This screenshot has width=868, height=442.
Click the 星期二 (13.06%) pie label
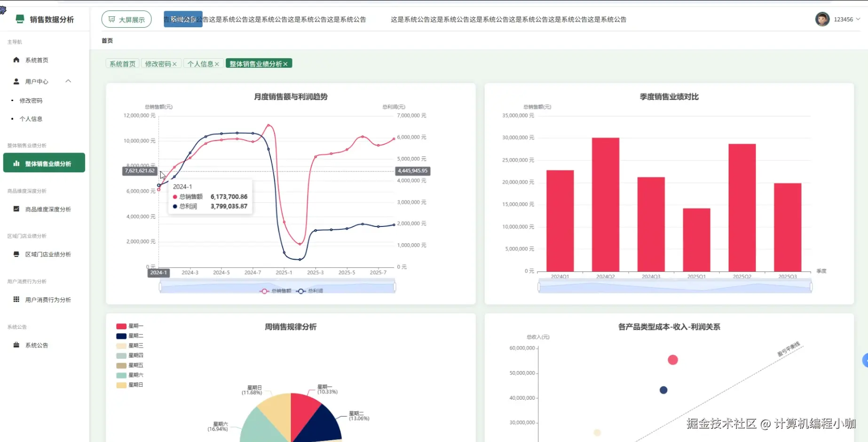pyautogui.click(x=359, y=416)
